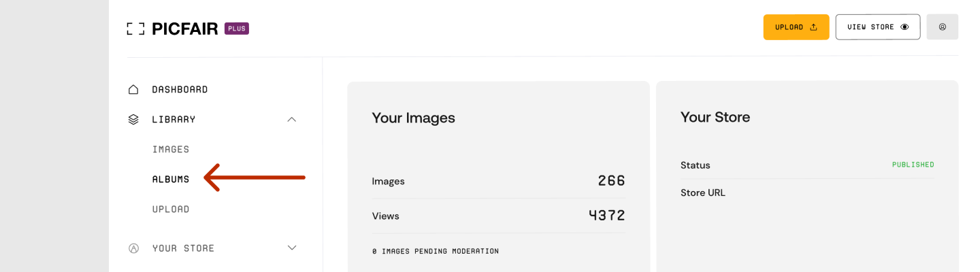Click the Published store status label

(913, 165)
